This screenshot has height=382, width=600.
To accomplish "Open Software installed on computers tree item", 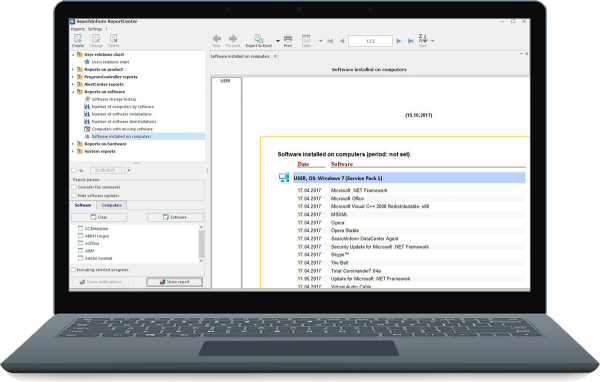I will coord(121,136).
